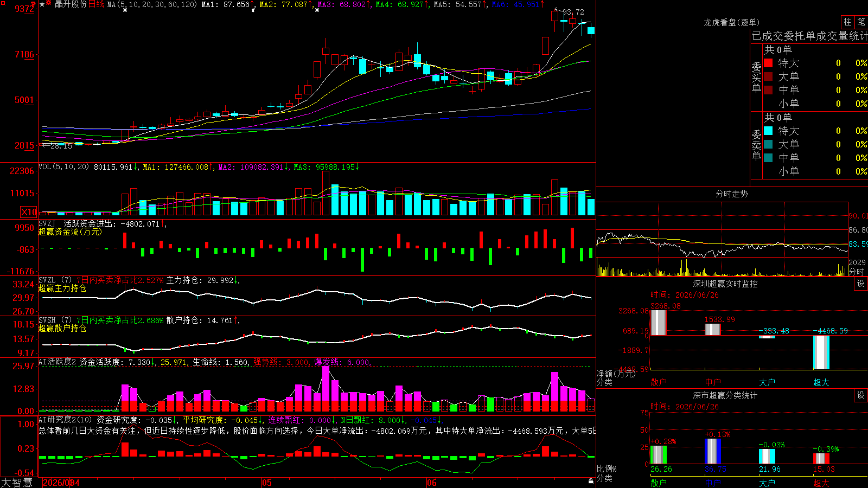Click the red 超大 bar labeled -0.39%

pyautogui.click(x=821, y=458)
